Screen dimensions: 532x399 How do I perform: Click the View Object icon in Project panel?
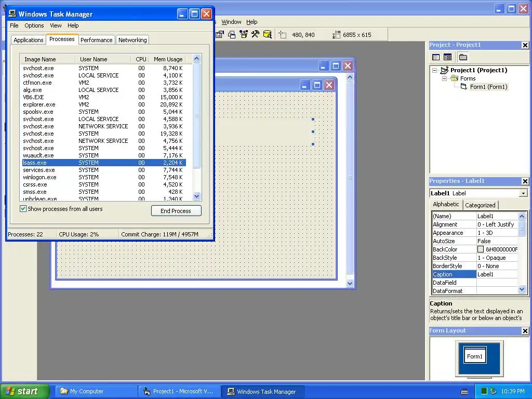tap(447, 57)
